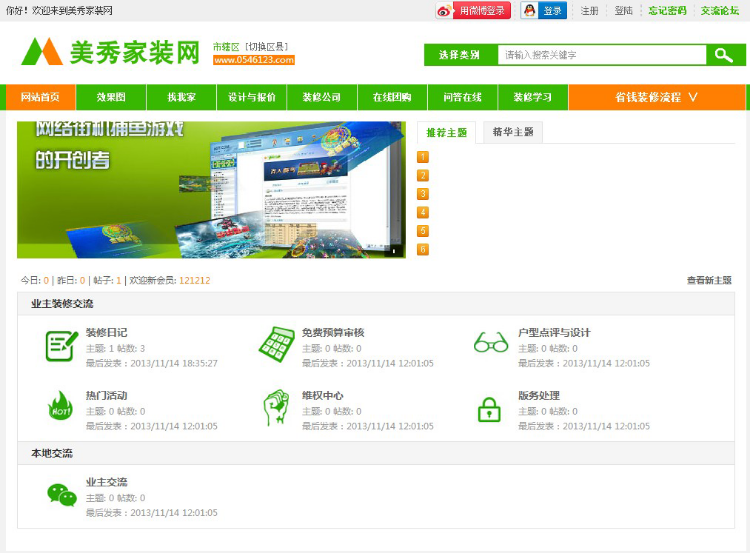The height and width of the screenshot is (553, 750).
Task: Click 最后发表 2013/11/14 18:35:27 text
Action: [x=152, y=364]
